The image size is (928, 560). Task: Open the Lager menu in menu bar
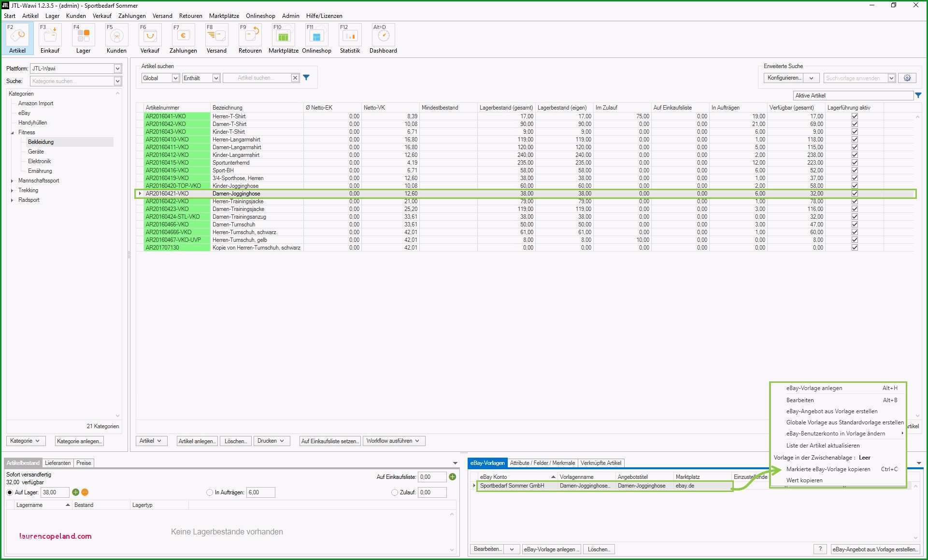pyautogui.click(x=52, y=16)
